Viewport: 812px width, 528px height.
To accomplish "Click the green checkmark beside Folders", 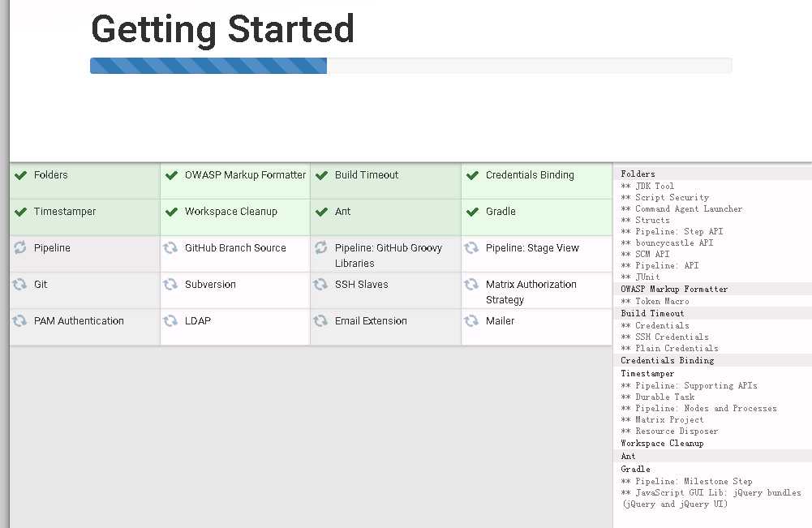I will [21, 175].
